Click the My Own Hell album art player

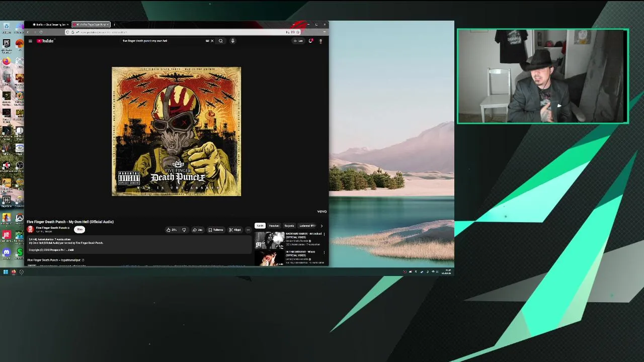tap(176, 131)
